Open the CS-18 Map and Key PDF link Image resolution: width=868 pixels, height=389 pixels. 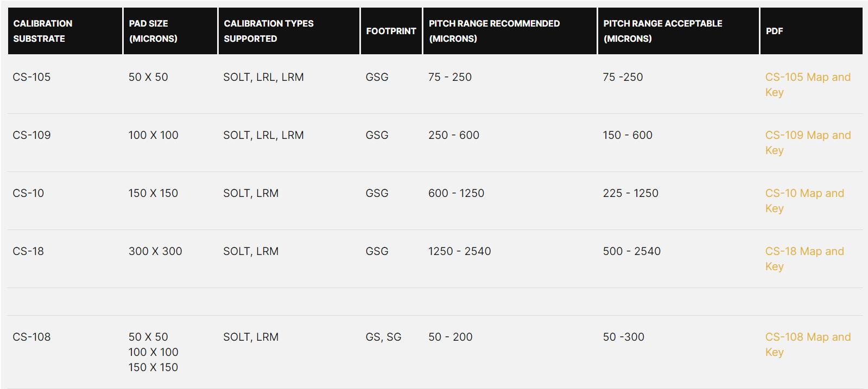click(x=804, y=252)
